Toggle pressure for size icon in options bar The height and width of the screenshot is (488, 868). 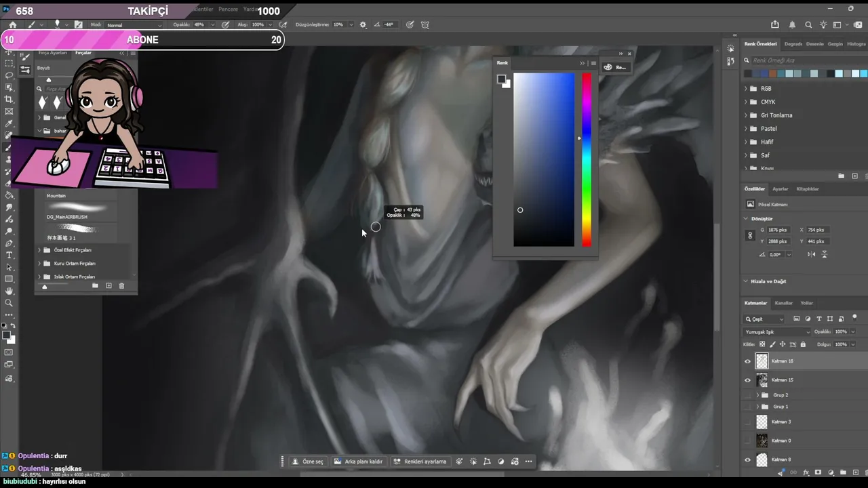[410, 25]
